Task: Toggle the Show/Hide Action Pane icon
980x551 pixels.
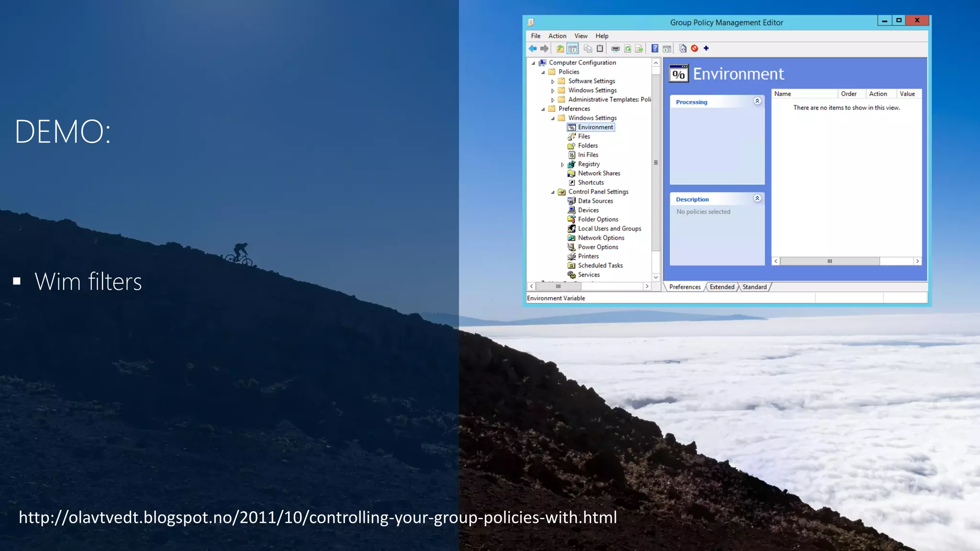Action: tap(667, 48)
